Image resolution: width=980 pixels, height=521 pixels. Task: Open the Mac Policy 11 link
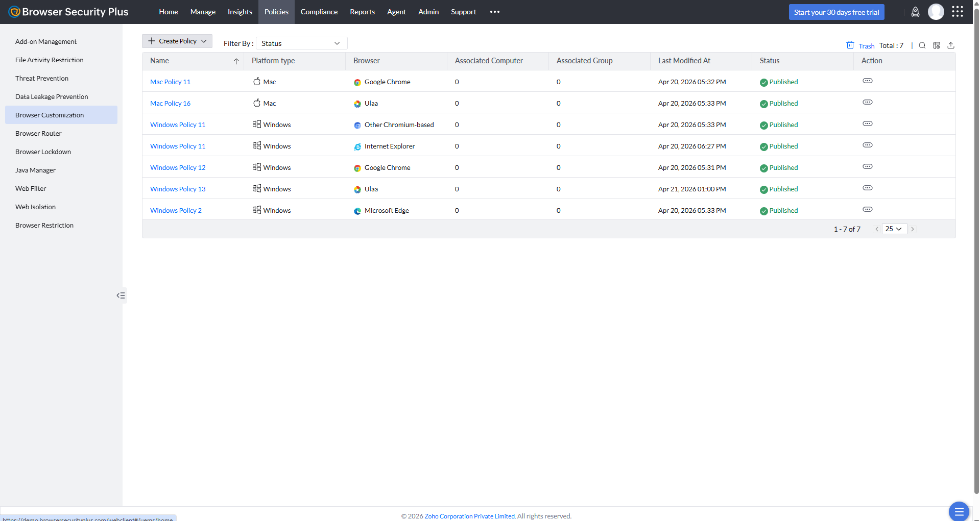[x=170, y=82]
